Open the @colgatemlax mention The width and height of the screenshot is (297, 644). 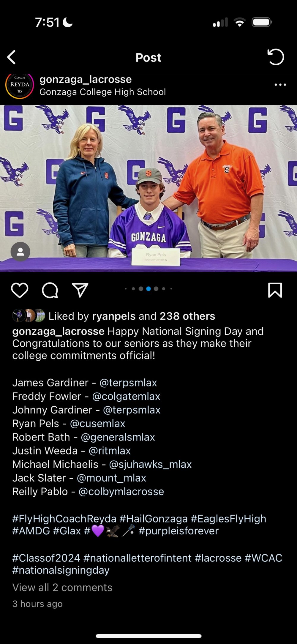[x=126, y=396]
